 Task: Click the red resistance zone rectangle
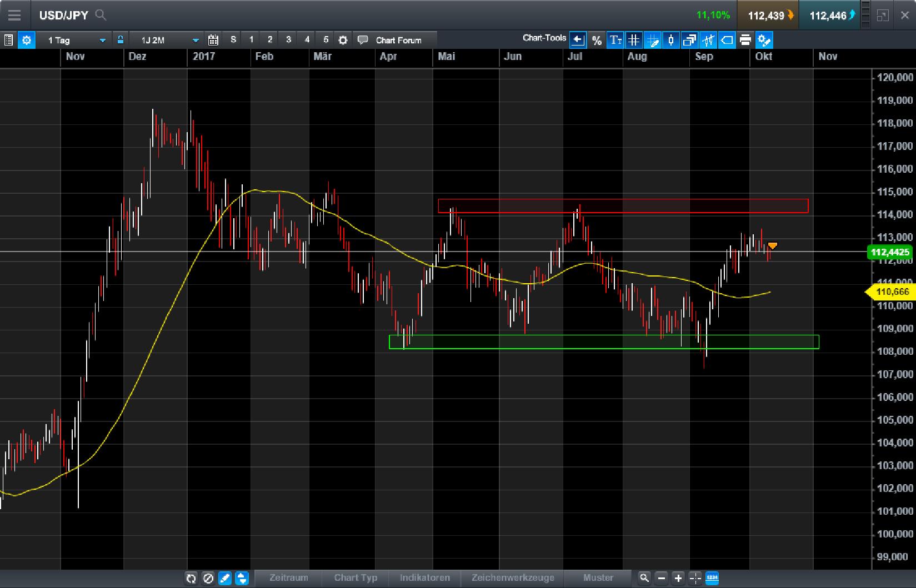click(622, 206)
